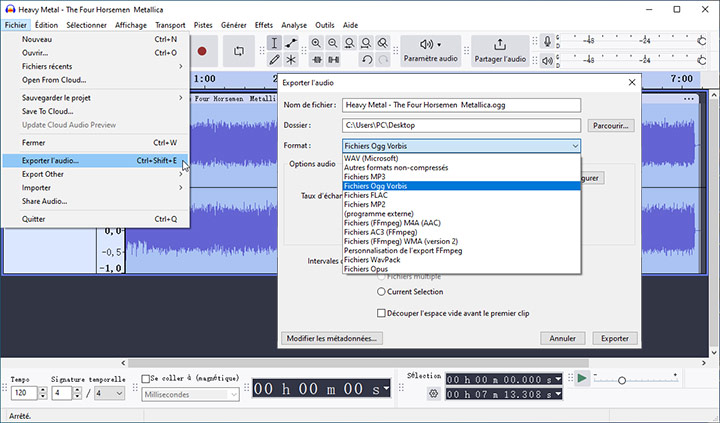720x423 pixels.
Task: Click the Zoom Out magnifier icon
Action: pyautogui.click(x=333, y=43)
